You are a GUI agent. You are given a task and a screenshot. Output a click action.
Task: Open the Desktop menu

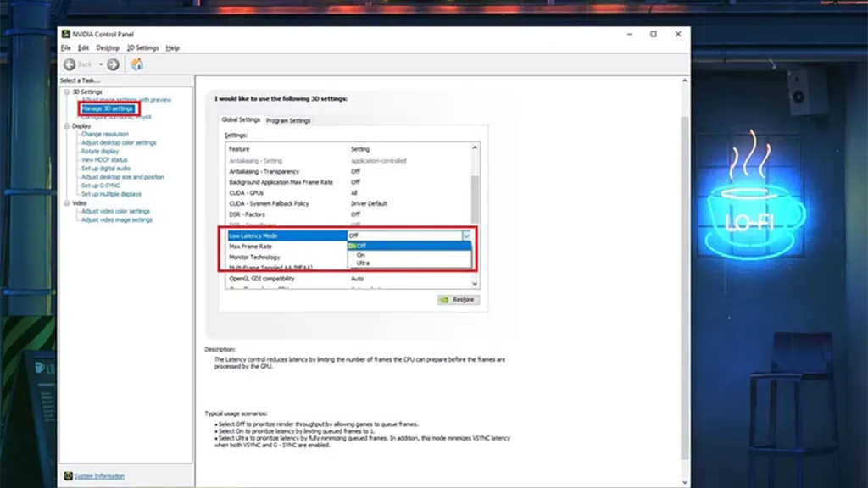[108, 48]
